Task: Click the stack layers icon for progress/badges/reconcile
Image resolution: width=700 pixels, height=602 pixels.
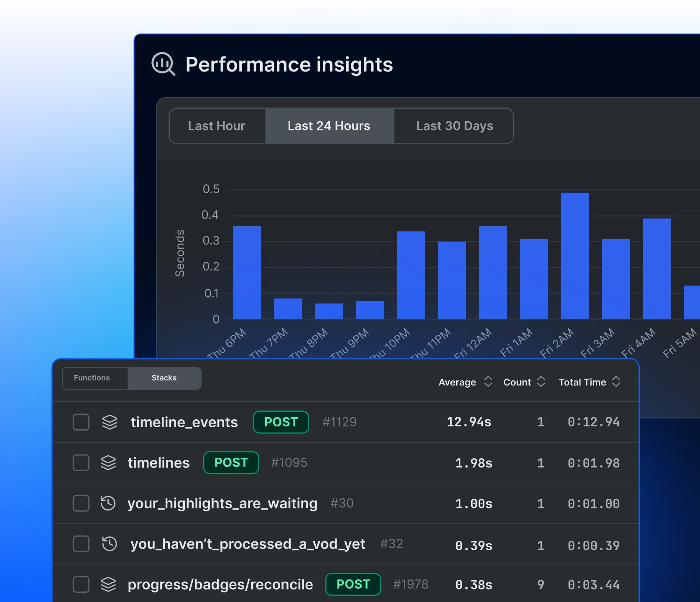Action: (108, 584)
